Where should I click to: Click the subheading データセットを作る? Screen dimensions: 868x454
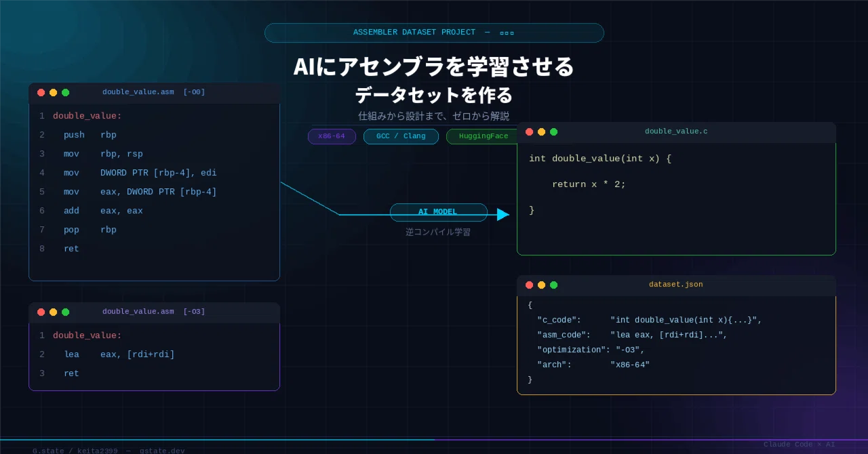click(434, 95)
